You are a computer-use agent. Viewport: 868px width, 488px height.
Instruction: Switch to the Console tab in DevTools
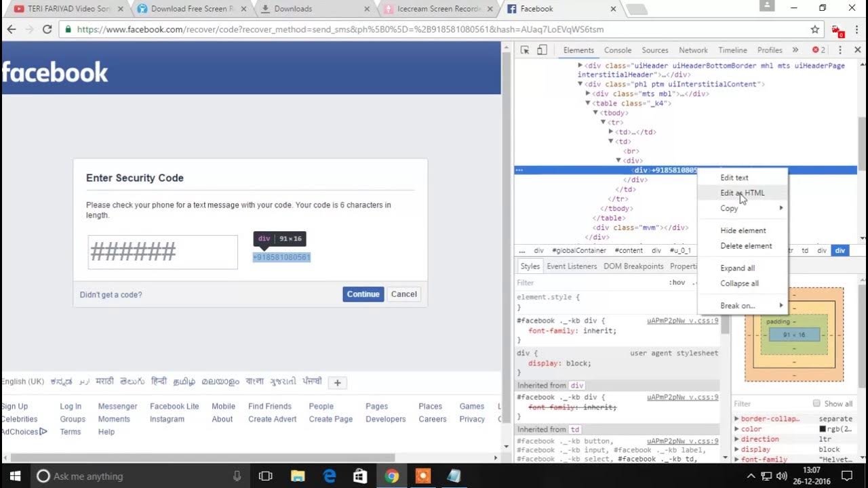(618, 50)
